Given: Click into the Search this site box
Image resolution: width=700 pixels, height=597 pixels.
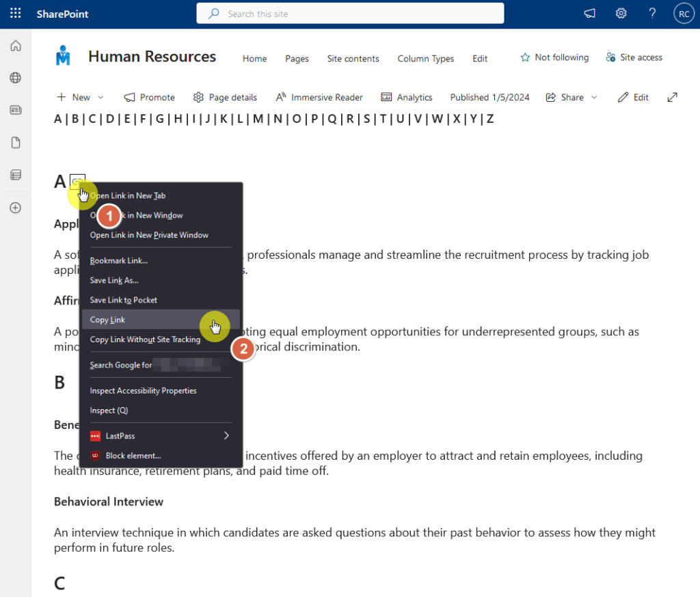Looking at the screenshot, I should click(x=350, y=14).
